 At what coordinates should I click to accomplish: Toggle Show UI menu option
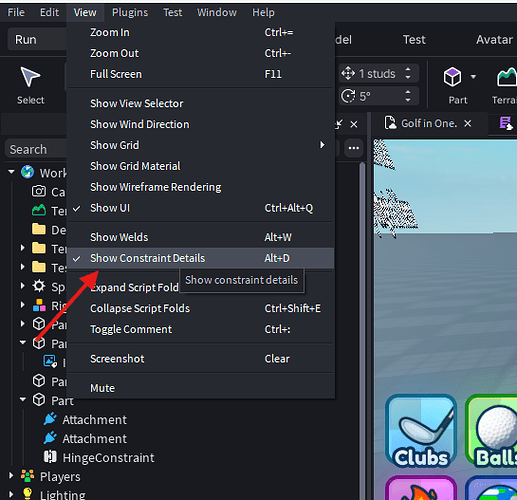(201, 208)
